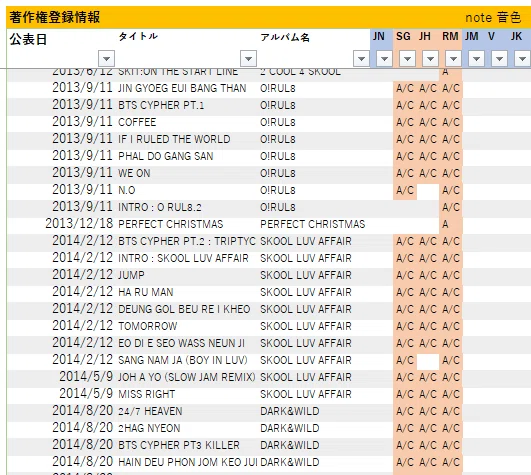Select the 2014/8/20 date in BTS CYPHER PT3 KILLER row

pyautogui.click(x=82, y=445)
